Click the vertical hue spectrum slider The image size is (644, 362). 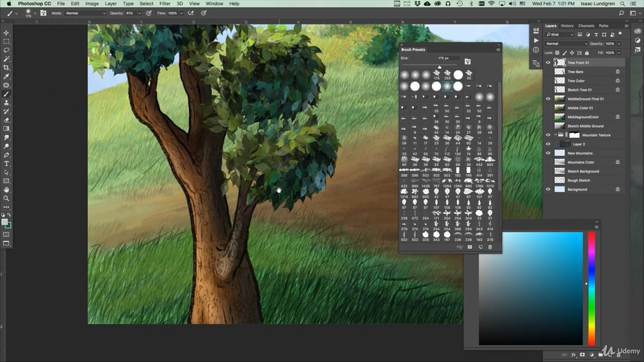click(592, 288)
